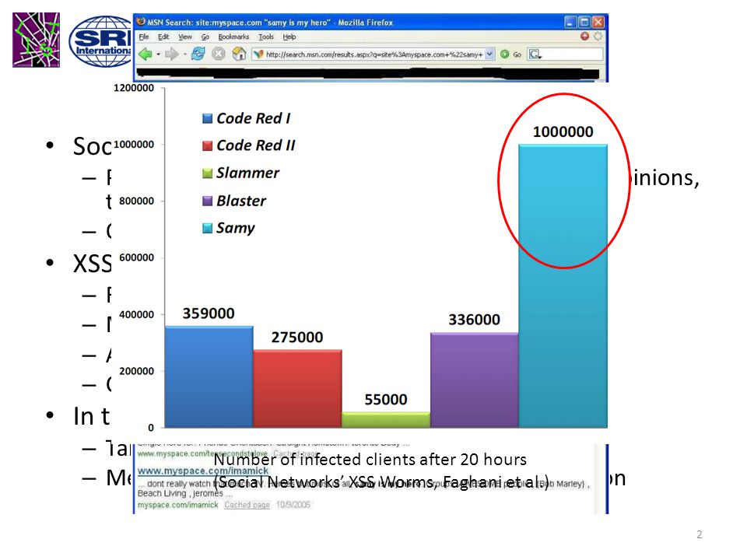Click the 'Samy' legend text
The height and width of the screenshot is (560, 747).
tap(236, 228)
